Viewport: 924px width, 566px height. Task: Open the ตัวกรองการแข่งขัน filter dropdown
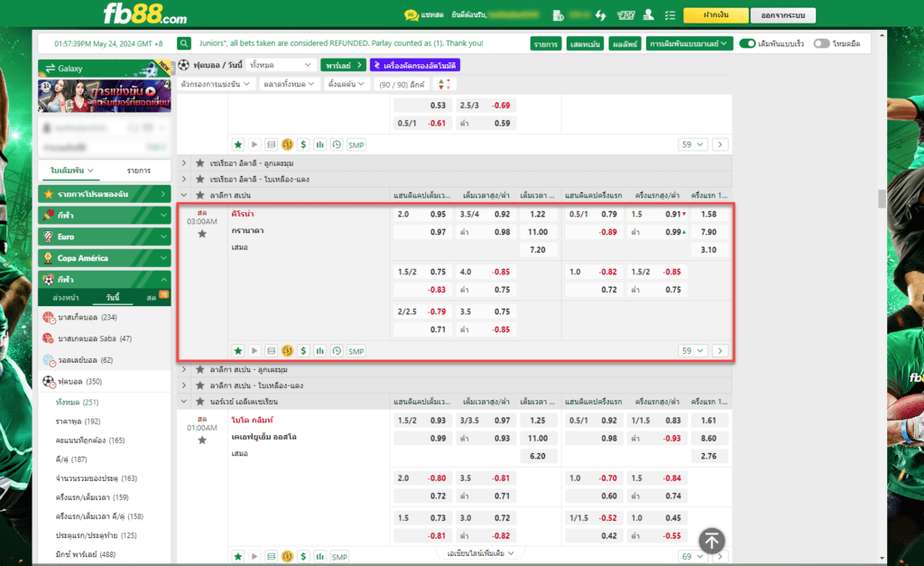(x=216, y=84)
